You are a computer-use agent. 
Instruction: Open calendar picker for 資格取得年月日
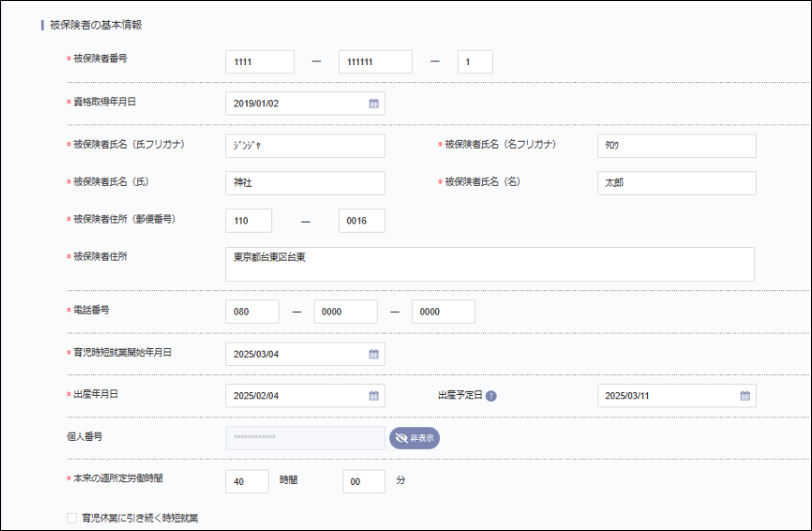pos(373,103)
